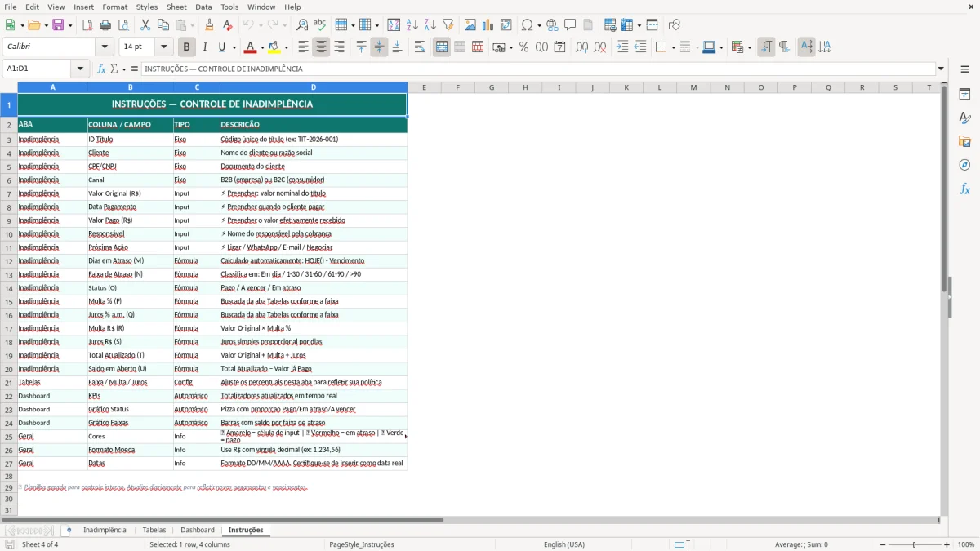Image resolution: width=980 pixels, height=551 pixels.
Task: Open the Sidebar Styles deck
Action: click(964, 118)
